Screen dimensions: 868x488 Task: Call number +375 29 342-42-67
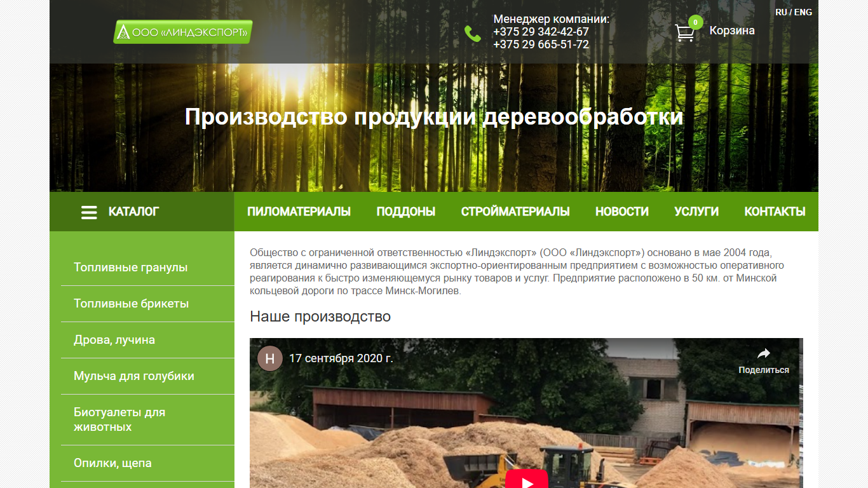click(x=541, y=32)
